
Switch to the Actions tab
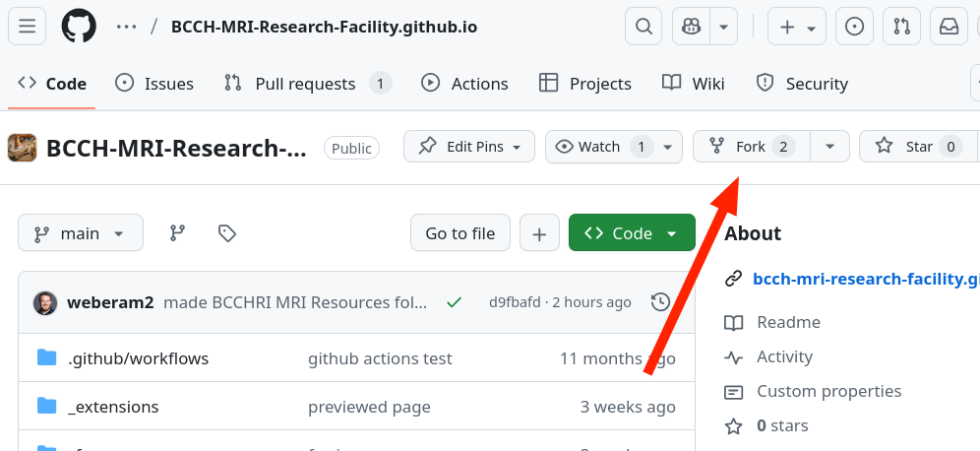465,84
